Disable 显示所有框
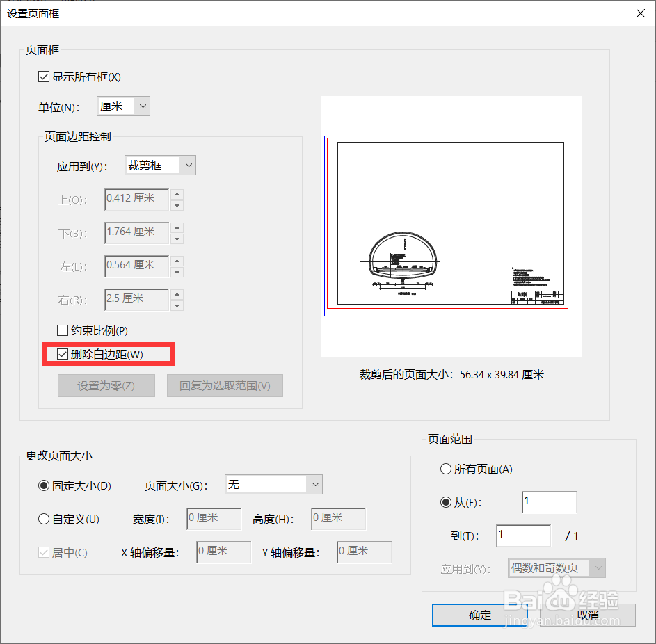 [x=44, y=77]
